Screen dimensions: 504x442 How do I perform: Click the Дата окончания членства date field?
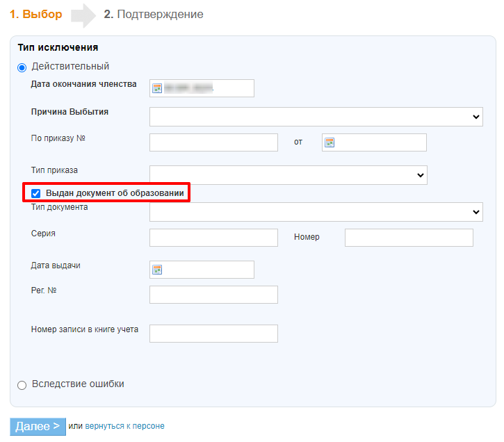click(209, 88)
